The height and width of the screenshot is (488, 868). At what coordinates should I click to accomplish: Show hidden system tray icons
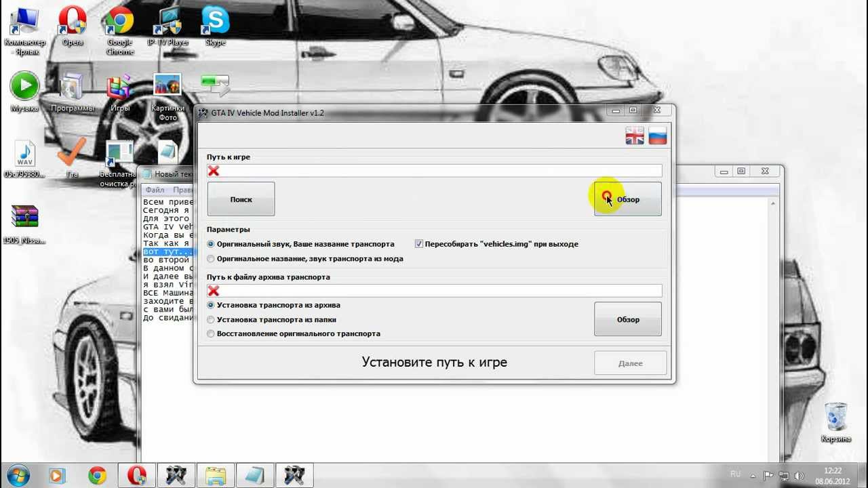[x=753, y=476]
